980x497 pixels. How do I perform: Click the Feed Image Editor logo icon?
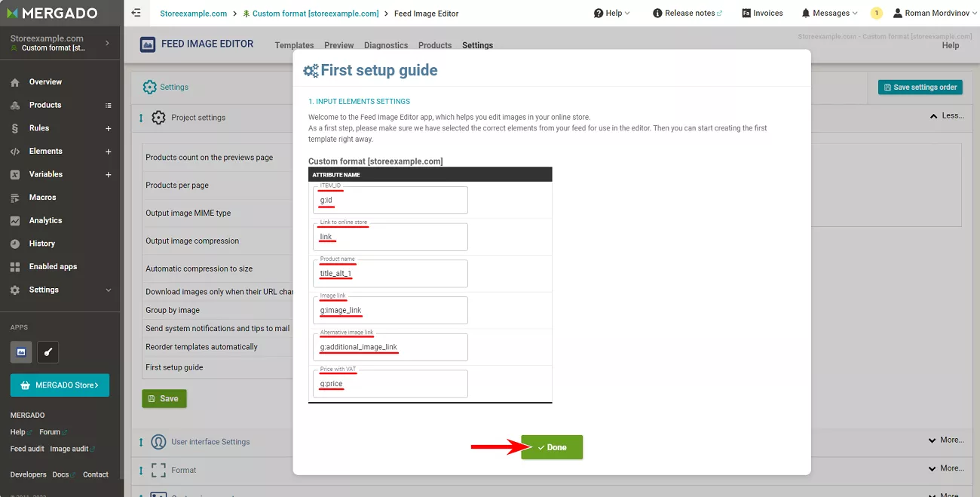point(148,44)
